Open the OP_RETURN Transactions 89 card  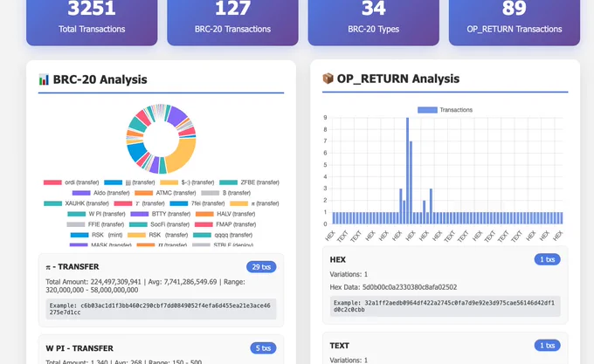pyautogui.click(x=515, y=23)
